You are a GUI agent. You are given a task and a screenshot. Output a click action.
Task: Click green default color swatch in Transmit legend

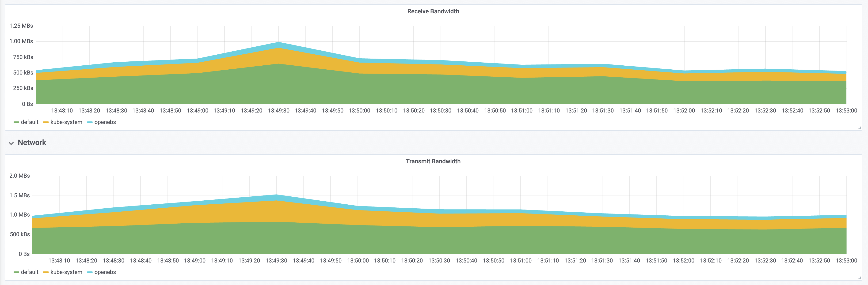click(x=16, y=272)
